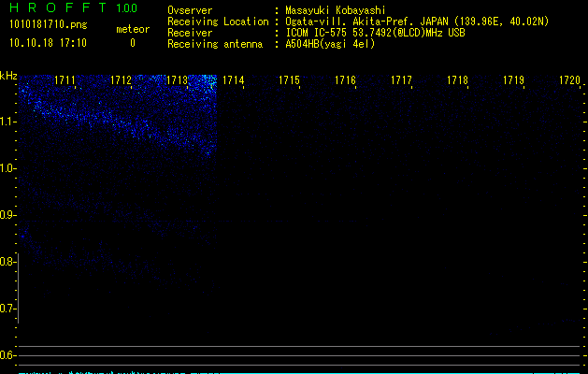Image resolution: width=588 pixels, height=374 pixels.
Task: Click the 1716 time marker
Action: [x=345, y=80]
